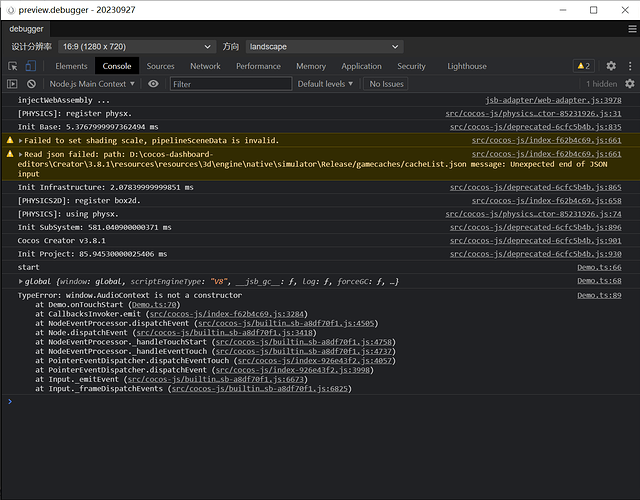Open the Application tab
Screen dimensions: 640x500
362,66
